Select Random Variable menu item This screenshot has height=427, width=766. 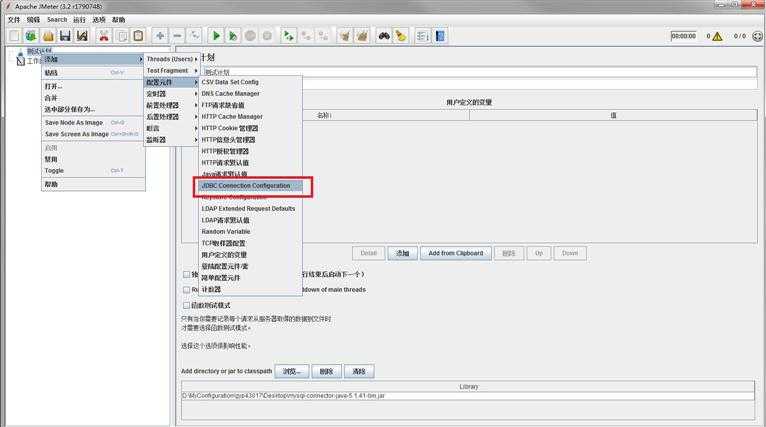click(251, 232)
